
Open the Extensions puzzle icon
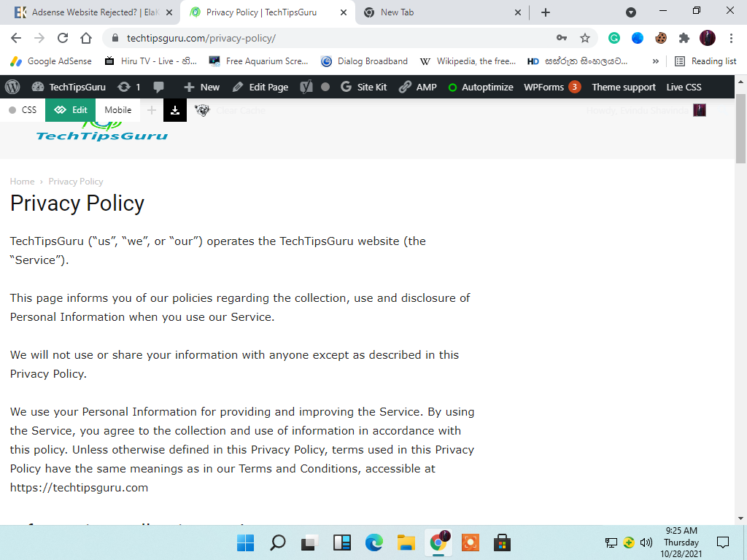[684, 38]
